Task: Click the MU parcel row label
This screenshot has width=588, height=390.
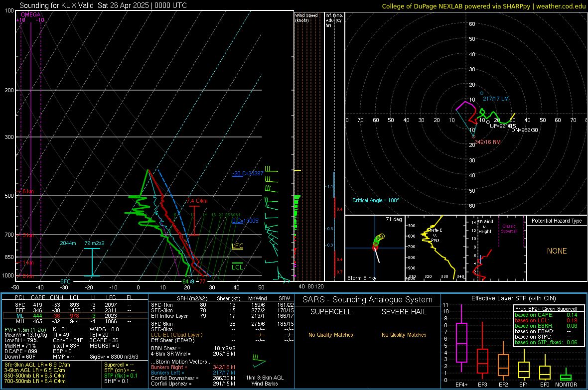Action: point(20,321)
